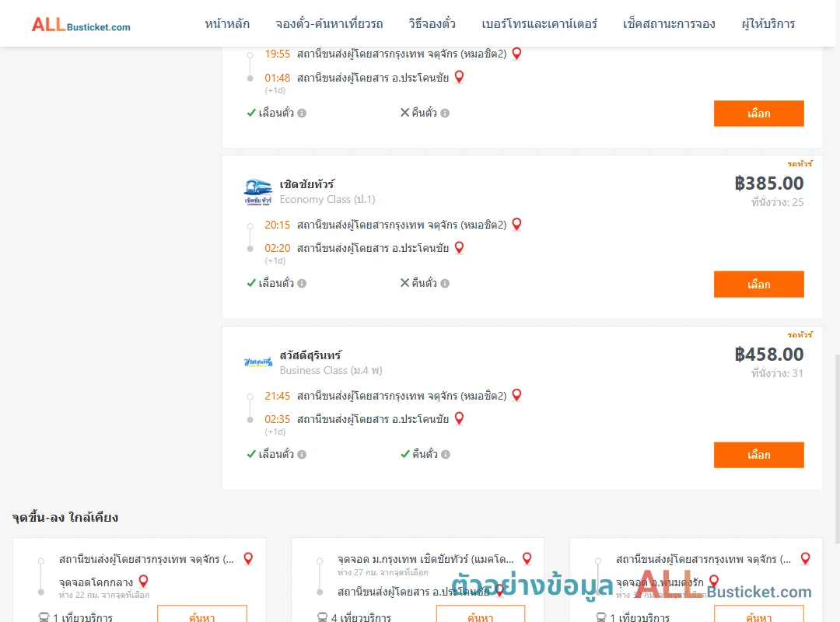Click the 20:15 departure time
840x622 pixels.
277,225
